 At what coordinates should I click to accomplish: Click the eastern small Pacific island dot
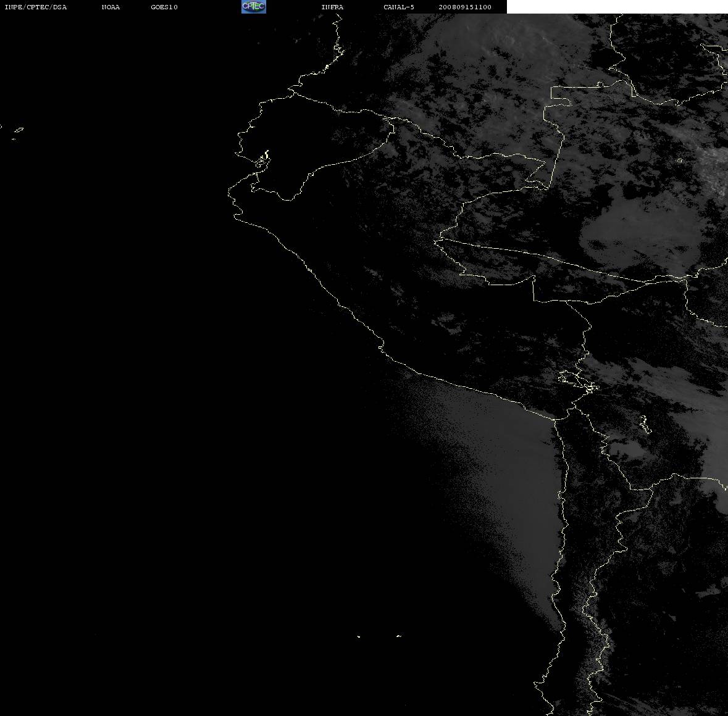399,636
